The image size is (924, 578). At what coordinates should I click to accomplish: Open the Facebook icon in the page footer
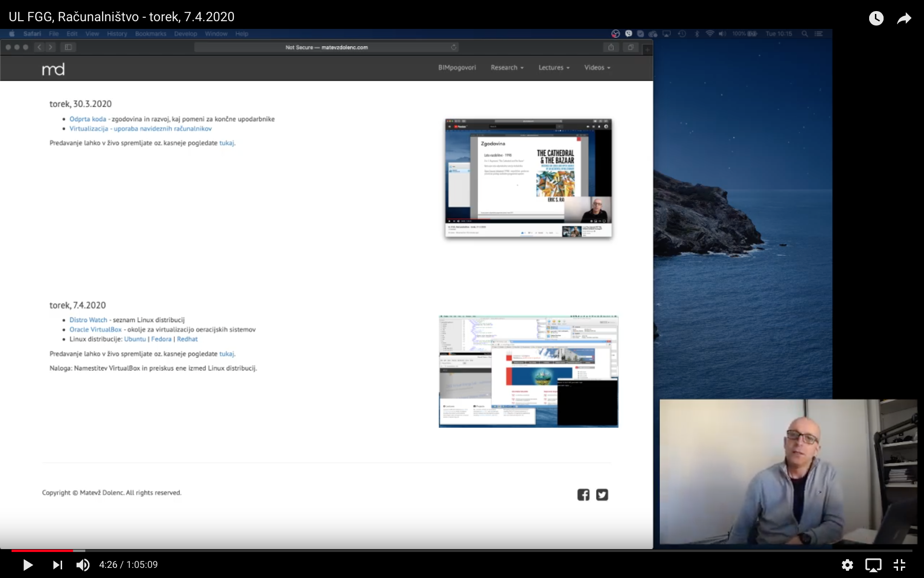coord(583,495)
